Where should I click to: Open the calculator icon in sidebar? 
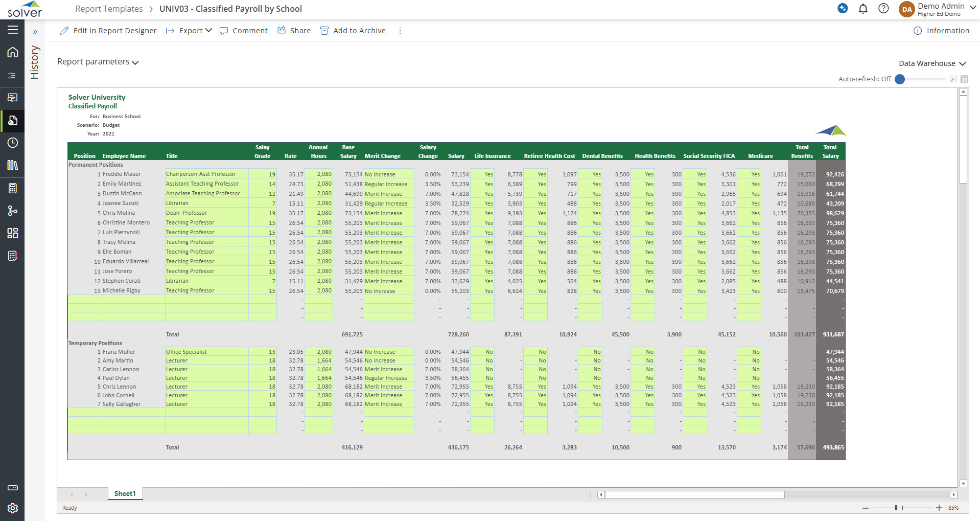point(13,188)
